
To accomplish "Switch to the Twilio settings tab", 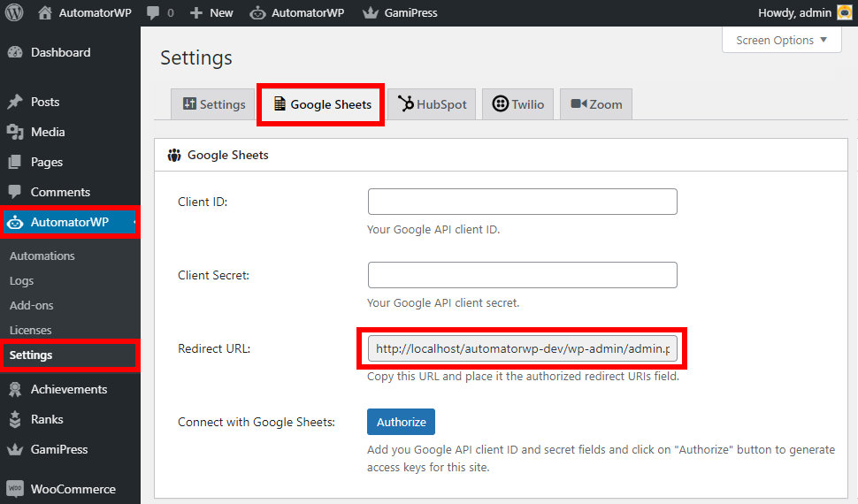I will coord(518,104).
